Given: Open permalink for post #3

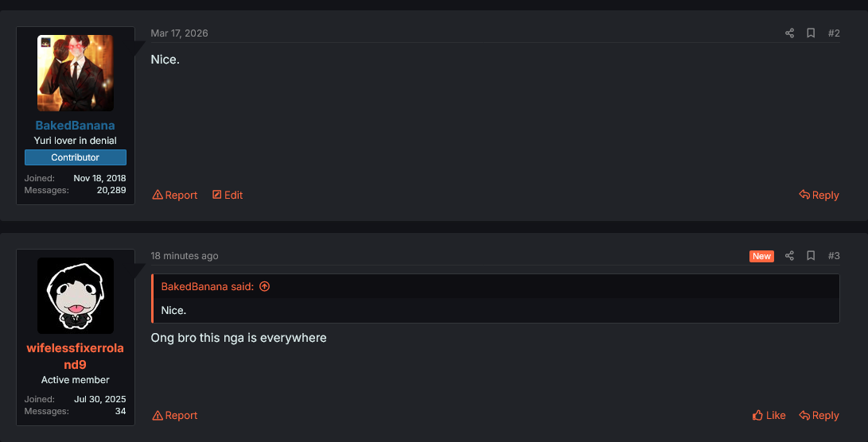Looking at the screenshot, I should coord(834,256).
